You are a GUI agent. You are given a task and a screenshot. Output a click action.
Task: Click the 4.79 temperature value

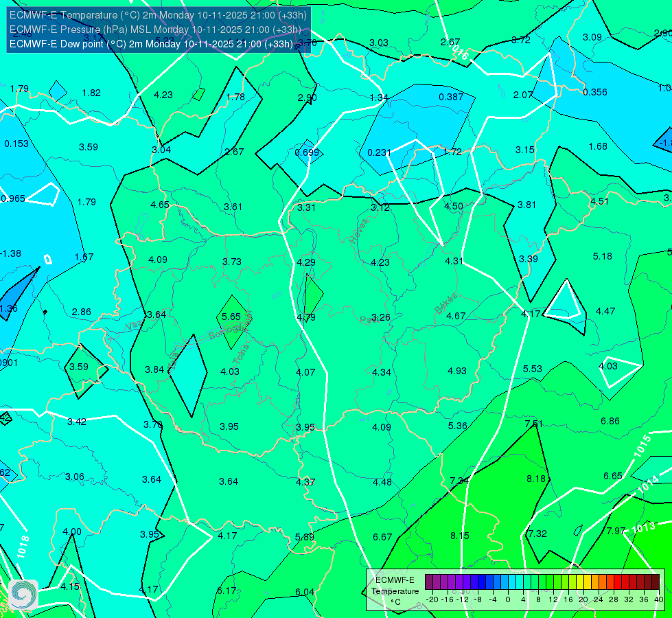click(306, 317)
